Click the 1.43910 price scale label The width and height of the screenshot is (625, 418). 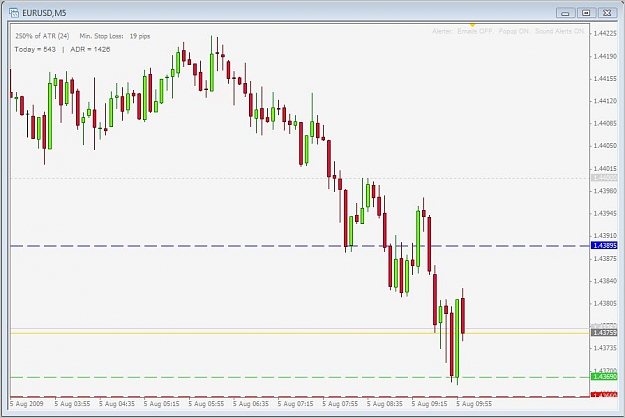click(x=605, y=236)
